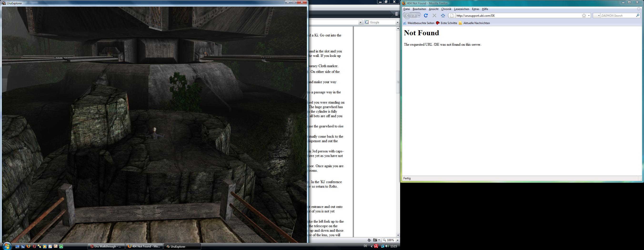
Task: Open the Chronik menu
Action: [446, 9]
